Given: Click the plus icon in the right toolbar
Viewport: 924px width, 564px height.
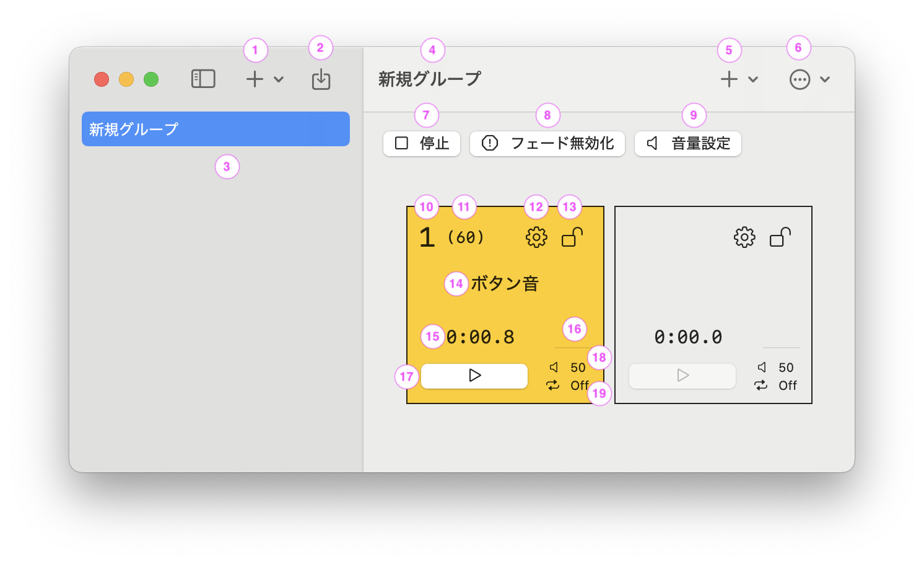Looking at the screenshot, I should pos(729,79).
